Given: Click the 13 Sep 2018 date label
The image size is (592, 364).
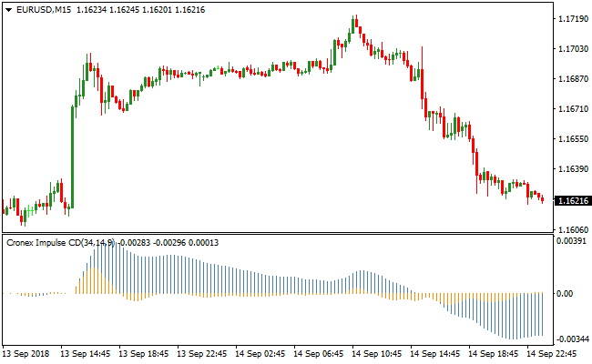Looking at the screenshot, I should click(26, 354).
